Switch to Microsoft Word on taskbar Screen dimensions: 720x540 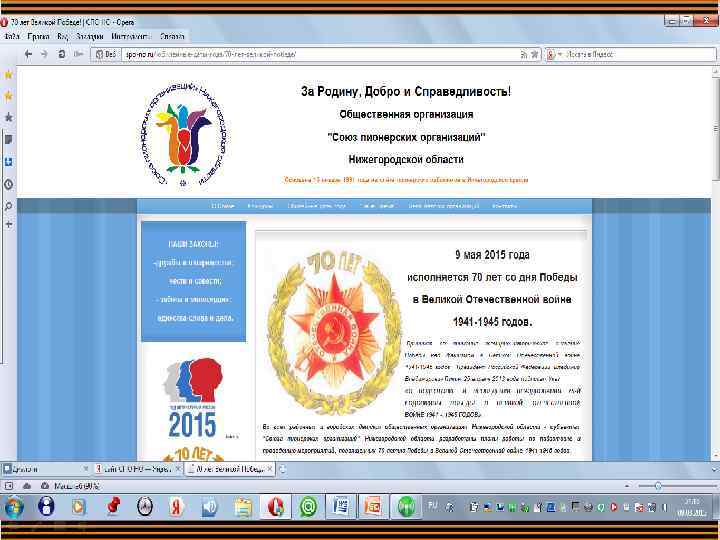point(341,507)
